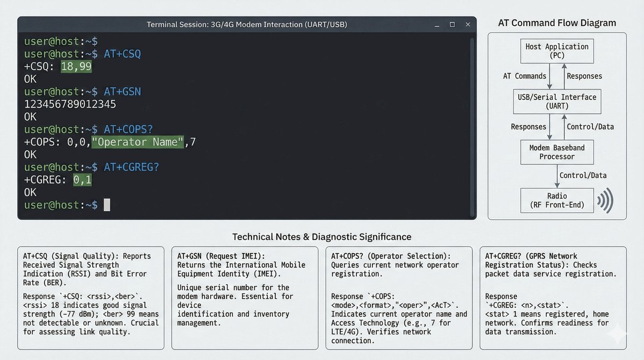644x360 pixels.
Task: Place cursor at the blinking terminal prompt block
Action: pyautogui.click(x=107, y=205)
